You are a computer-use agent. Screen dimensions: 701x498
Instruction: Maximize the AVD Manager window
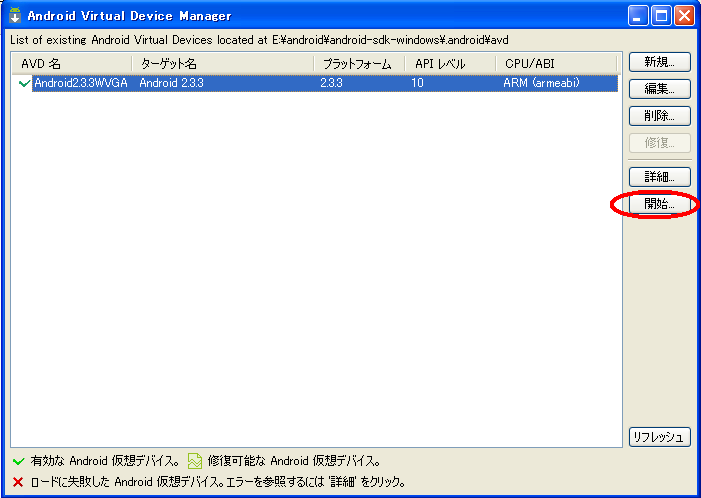(x=661, y=16)
